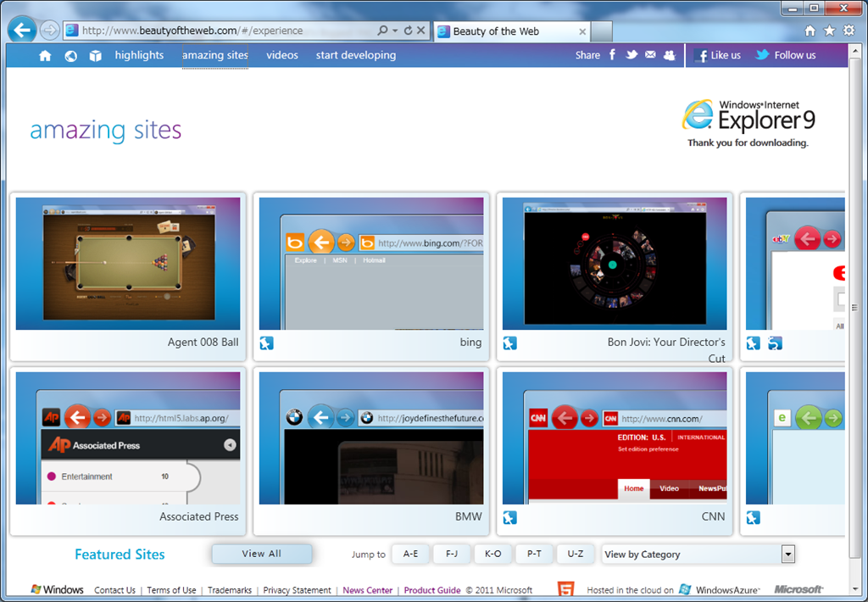Click the View All button
The image size is (868, 602).
[262, 554]
